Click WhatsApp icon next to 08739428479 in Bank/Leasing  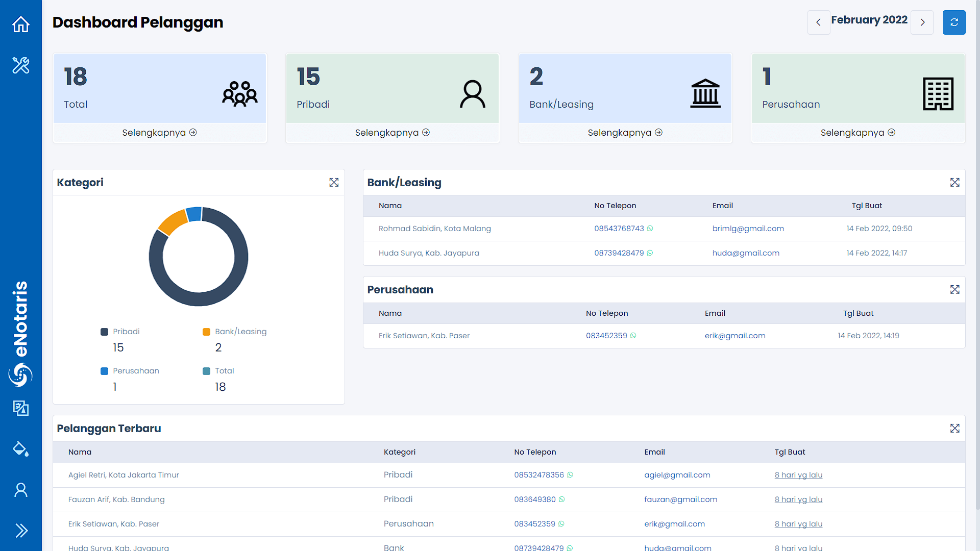[650, 253]
